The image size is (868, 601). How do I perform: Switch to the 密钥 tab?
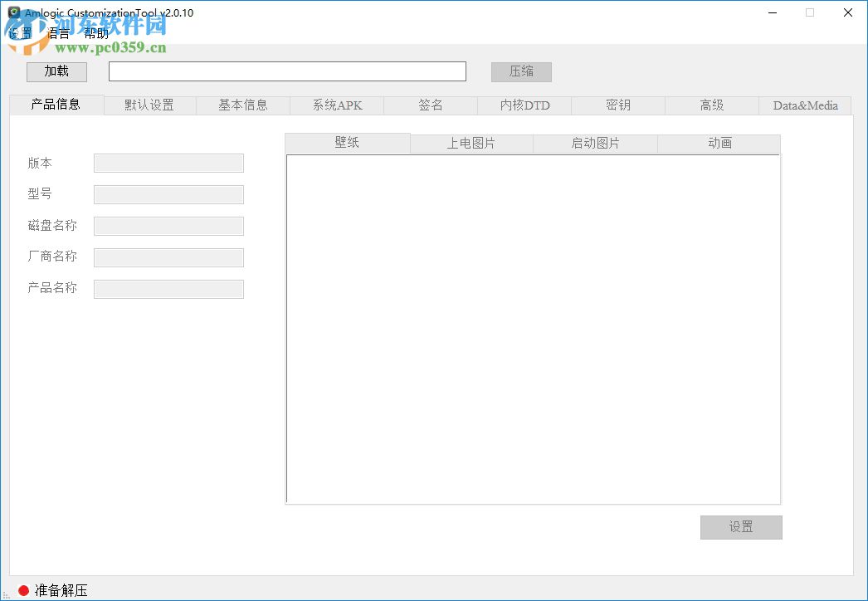[x=617, y=105]
